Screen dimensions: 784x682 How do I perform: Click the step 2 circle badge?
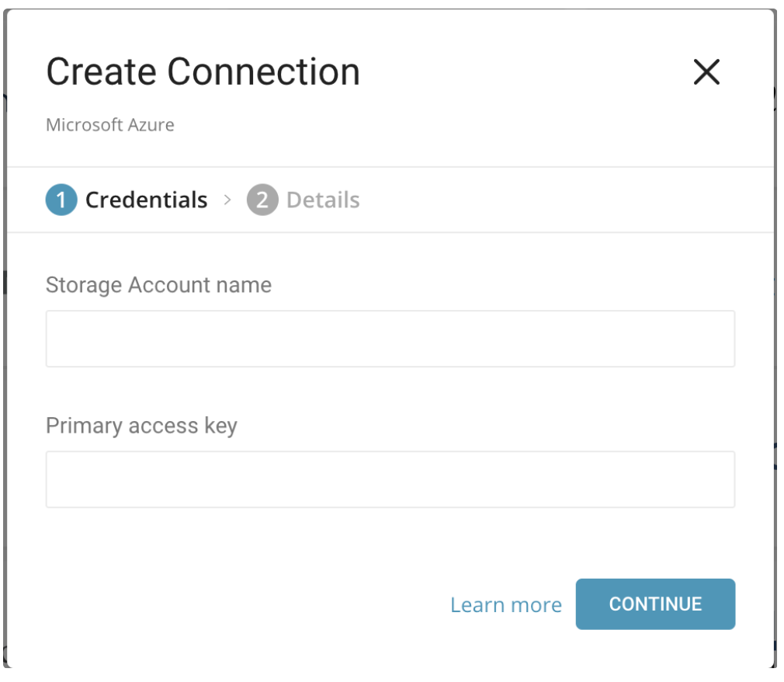click(x=262, y=200)
